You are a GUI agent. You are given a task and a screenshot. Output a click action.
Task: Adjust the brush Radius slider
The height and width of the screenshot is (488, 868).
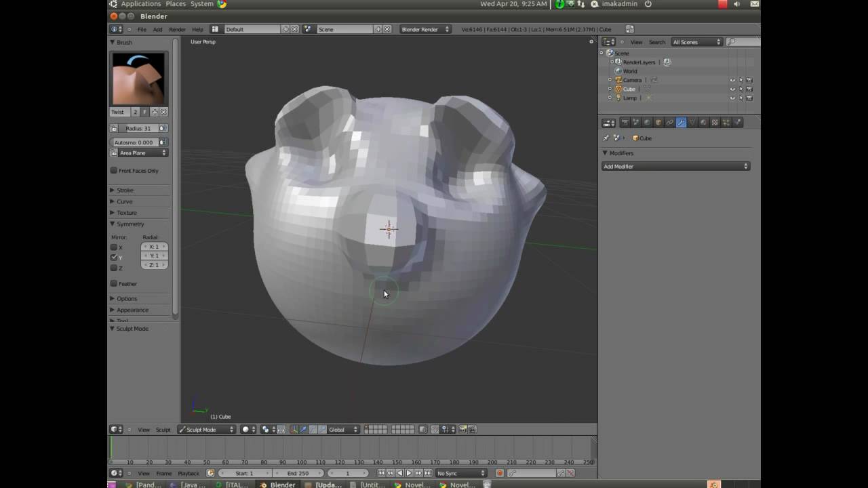tap(138, 128)
